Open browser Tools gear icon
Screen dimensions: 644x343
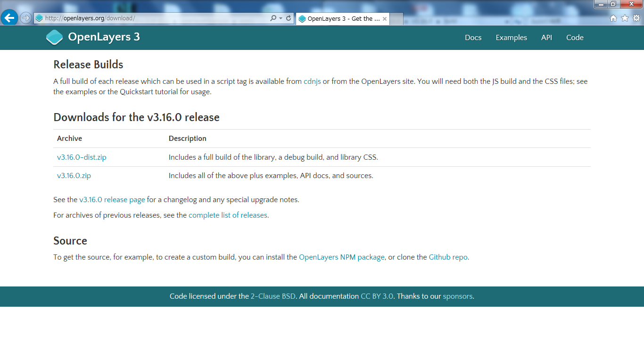coord(636,18)
